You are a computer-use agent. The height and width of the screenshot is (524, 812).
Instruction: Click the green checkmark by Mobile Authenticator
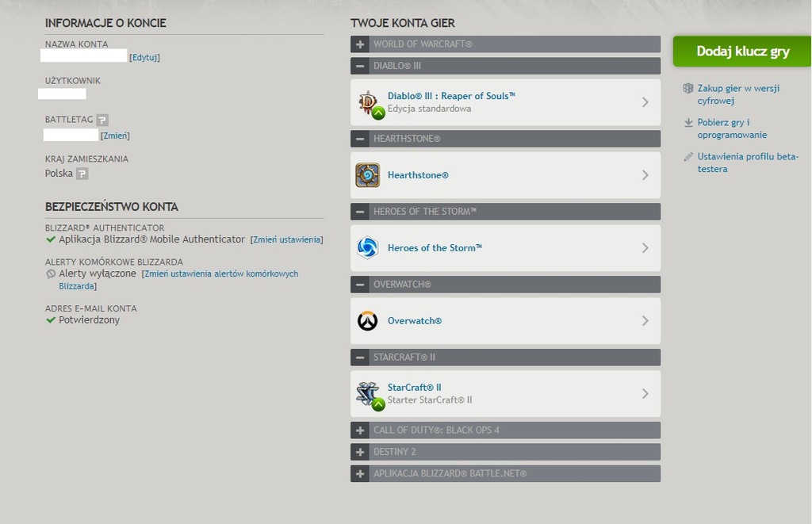[x=51, y=239]
